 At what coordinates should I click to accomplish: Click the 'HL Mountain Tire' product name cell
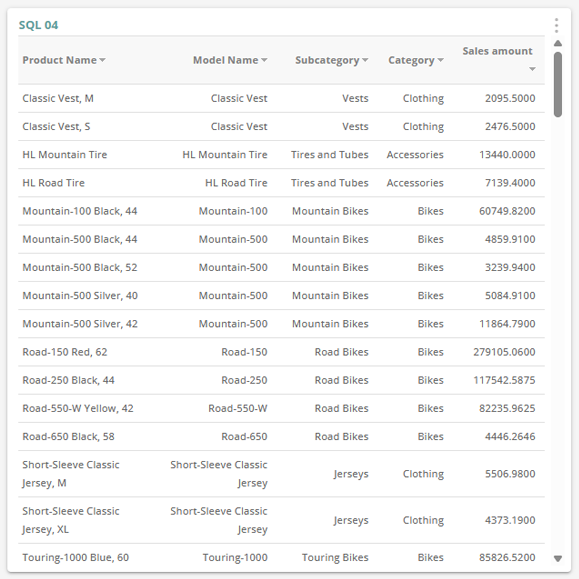click(x=65, y=155)
